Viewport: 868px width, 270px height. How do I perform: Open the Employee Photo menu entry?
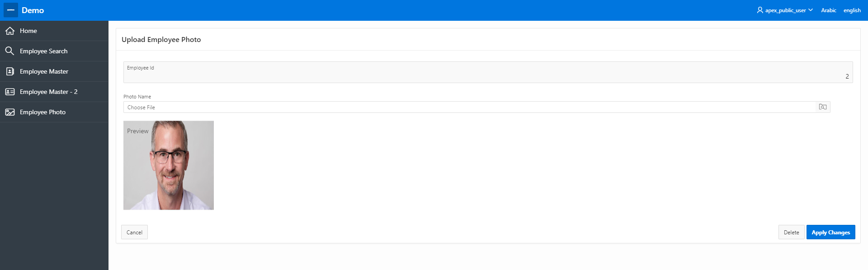[x=42, y=112]
